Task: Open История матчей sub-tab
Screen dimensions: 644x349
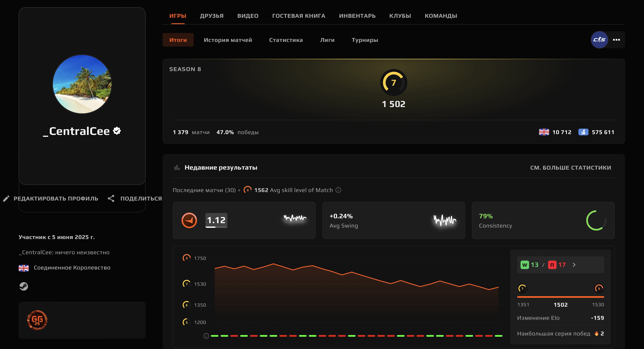Action: click(228, 40)
